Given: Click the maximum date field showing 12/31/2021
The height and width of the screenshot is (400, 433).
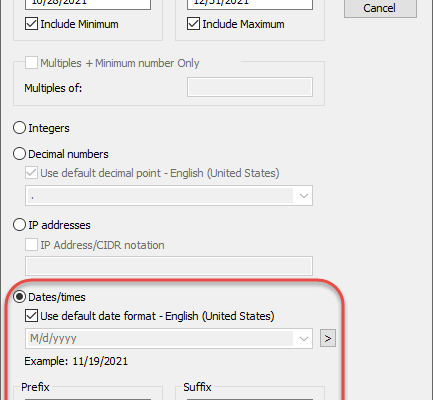Looking at the screenshot, I should (250, 3).
